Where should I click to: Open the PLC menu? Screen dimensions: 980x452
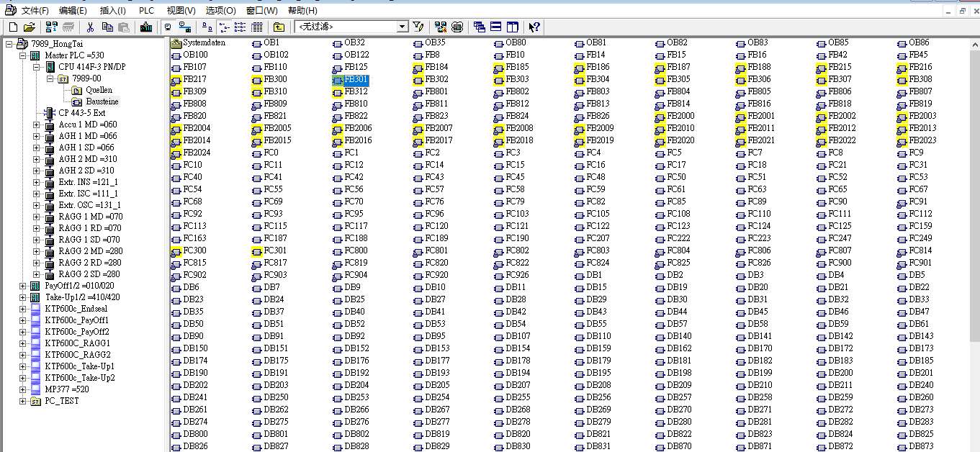tap(146, 11)
